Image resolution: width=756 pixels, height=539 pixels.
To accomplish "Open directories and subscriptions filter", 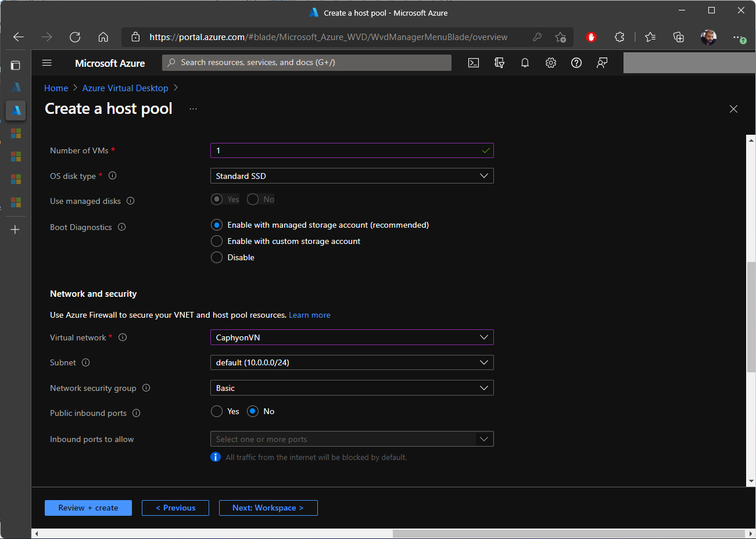I will pos(499,63).
